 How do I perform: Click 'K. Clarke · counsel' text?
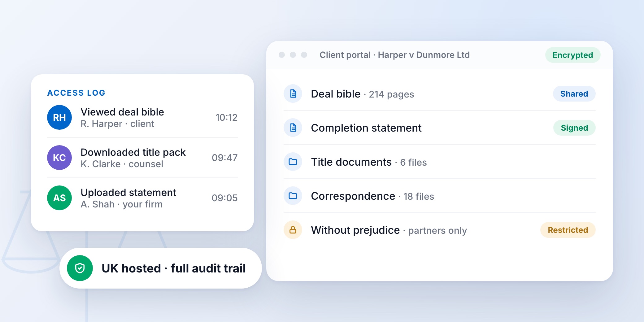tap(122, 164)
